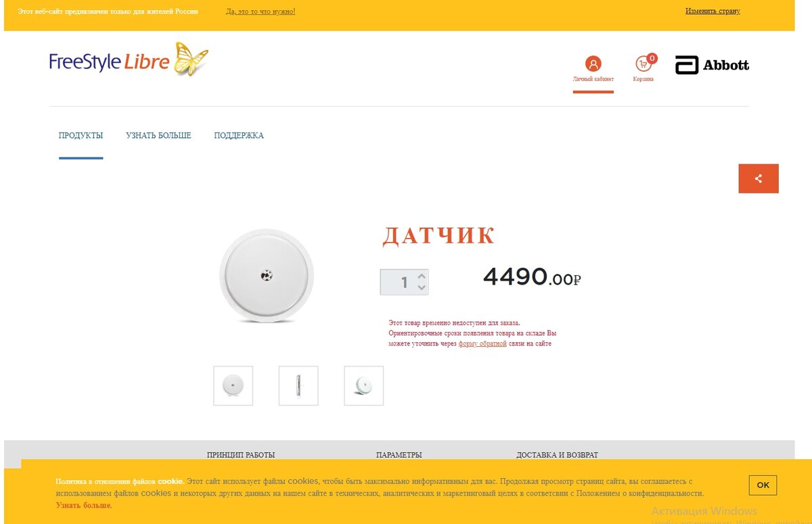Open the shopping cart icon
Viewport: 812px width, 524px height.
pos(644,64)
